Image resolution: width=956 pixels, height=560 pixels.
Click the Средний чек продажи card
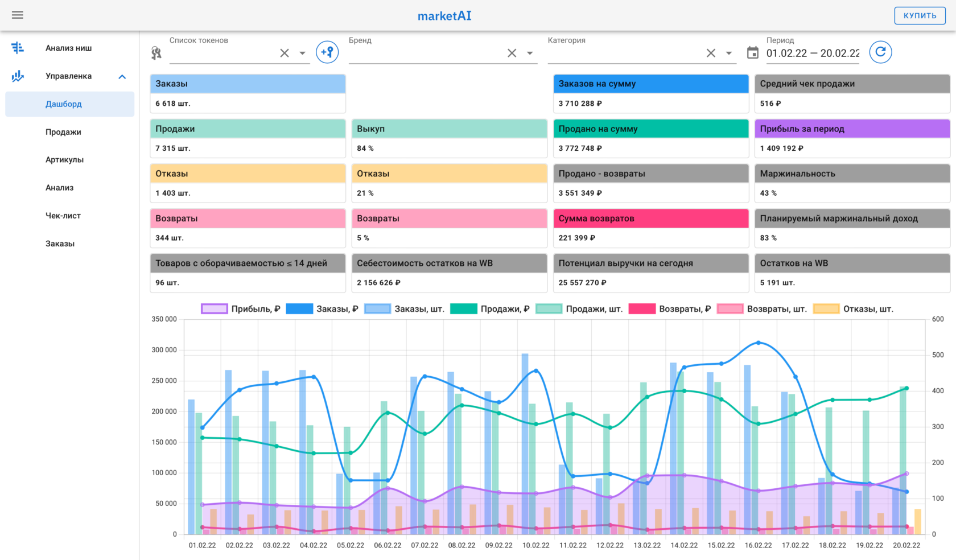[852, 93]
